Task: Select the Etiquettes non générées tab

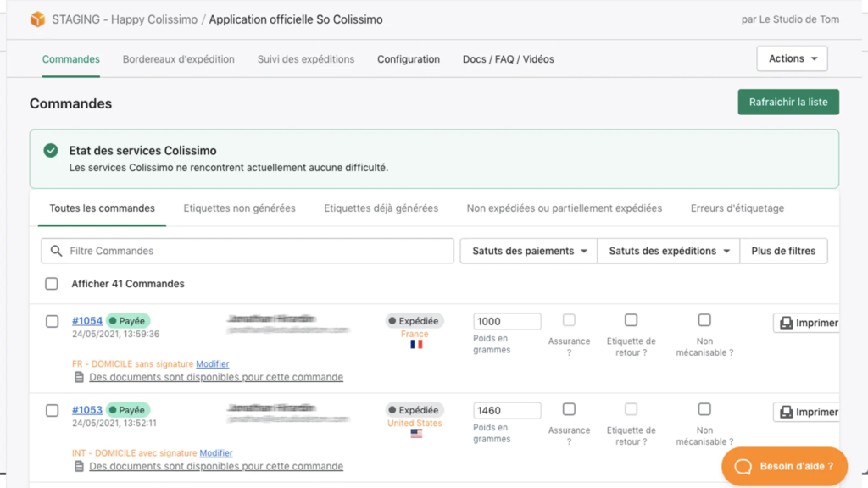Action: coord(239,208)
